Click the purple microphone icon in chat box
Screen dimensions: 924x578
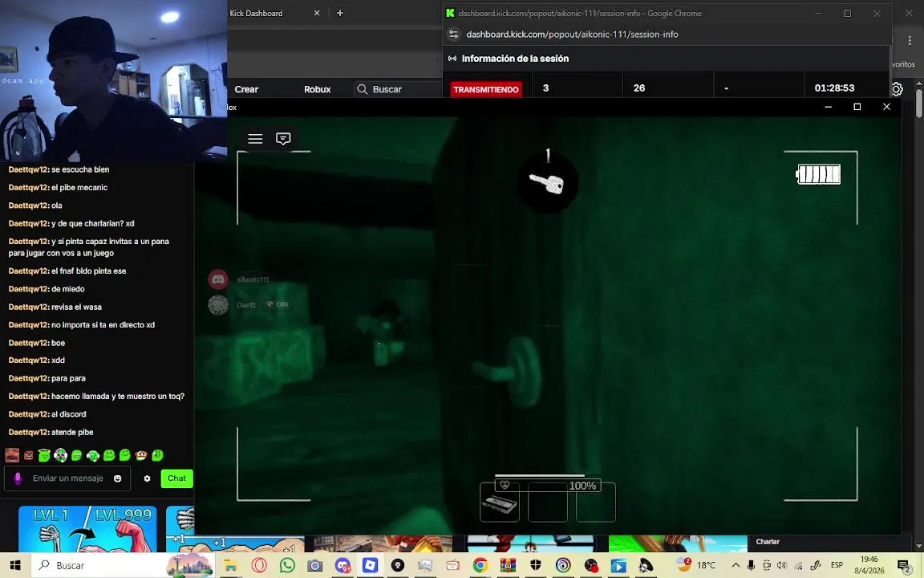[18, 478]
